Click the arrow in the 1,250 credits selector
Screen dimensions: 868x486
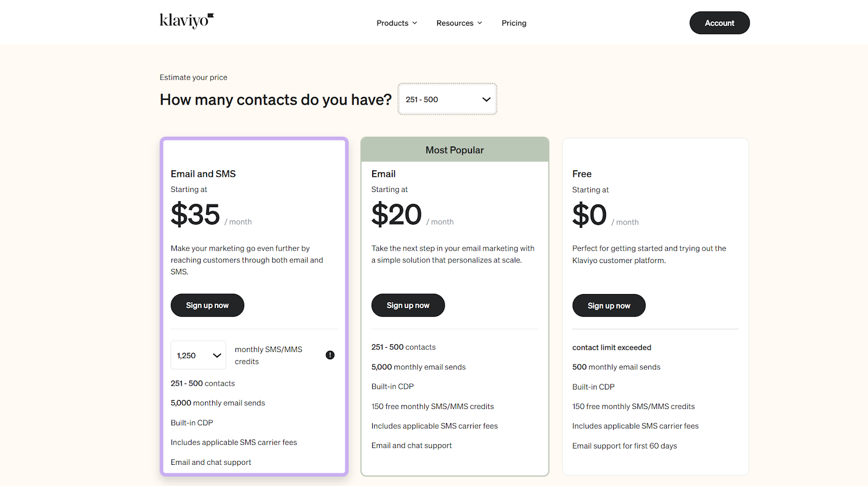217,355
